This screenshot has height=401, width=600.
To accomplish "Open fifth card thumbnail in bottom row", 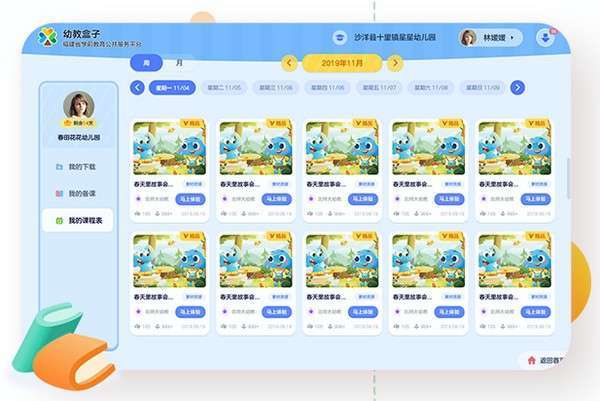I will tap(515, 261).
